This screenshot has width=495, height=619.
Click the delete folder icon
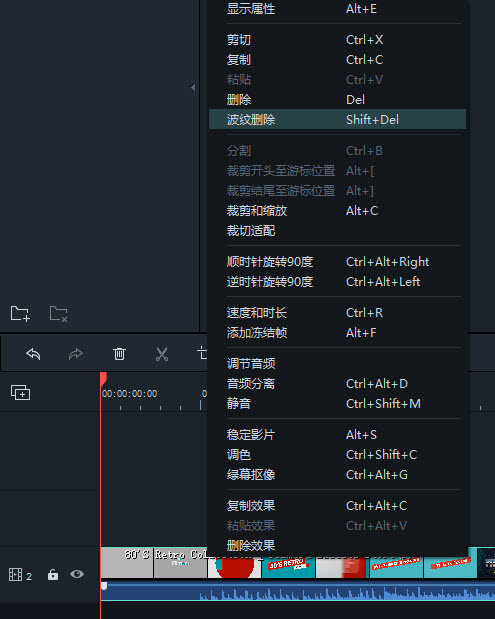(x=58, y=314)
